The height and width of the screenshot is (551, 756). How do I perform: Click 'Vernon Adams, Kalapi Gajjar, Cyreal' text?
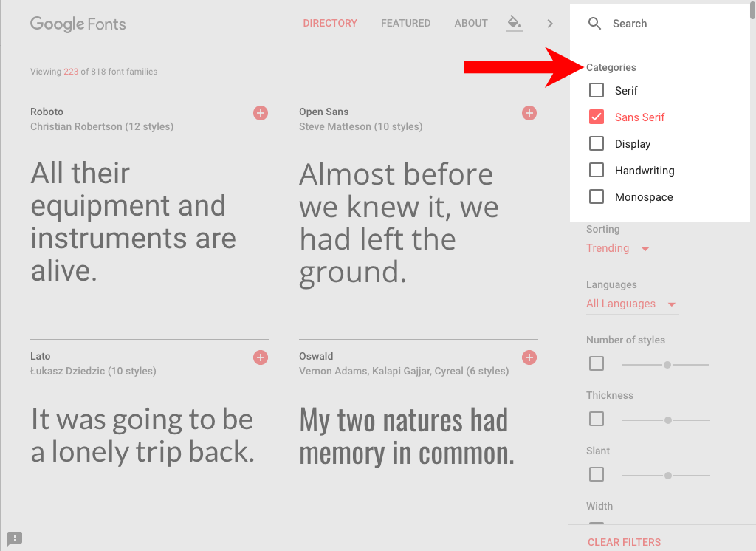coord(381,371)
